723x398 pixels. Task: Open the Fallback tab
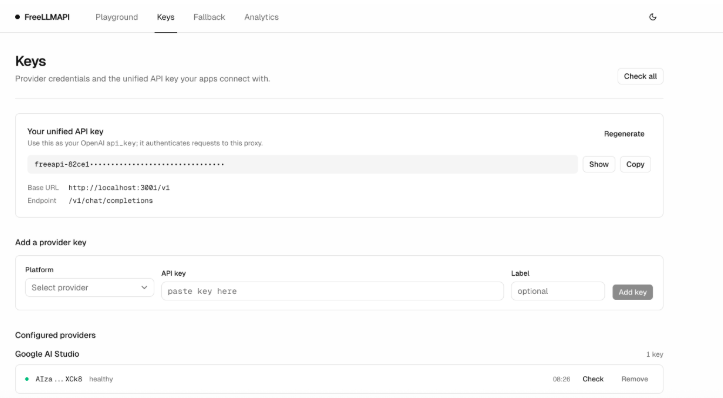[x=209, y=17]
